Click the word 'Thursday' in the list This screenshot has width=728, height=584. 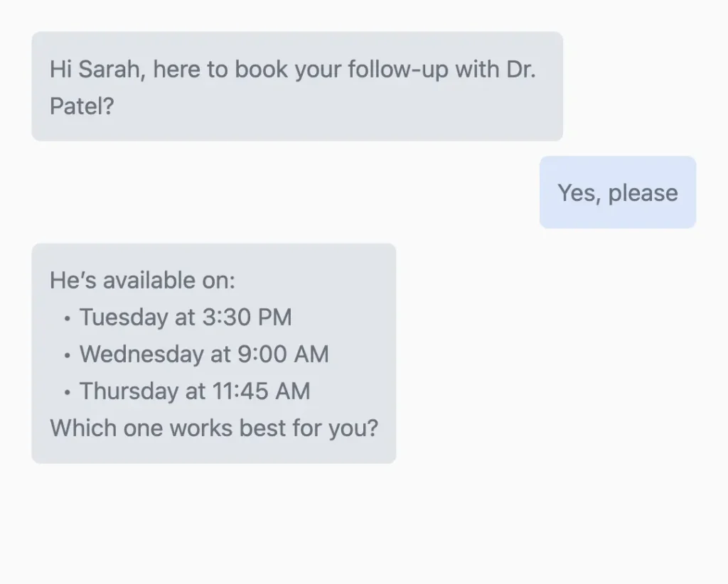pyautogui.click(x=129, y=391)
